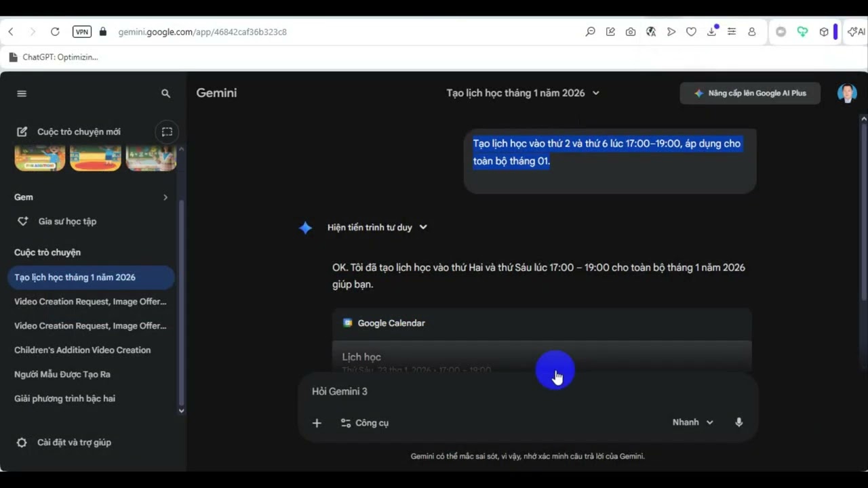Add a file with the plus icon
The width and height of the screenshot is (868, 488).
[x=317, y=423]
